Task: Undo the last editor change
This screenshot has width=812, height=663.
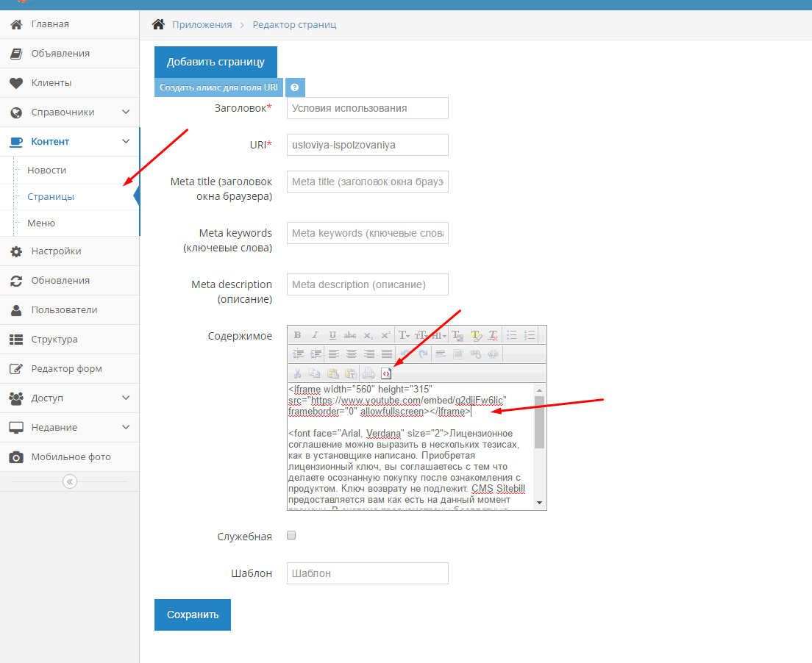Action: coord(405,354)
